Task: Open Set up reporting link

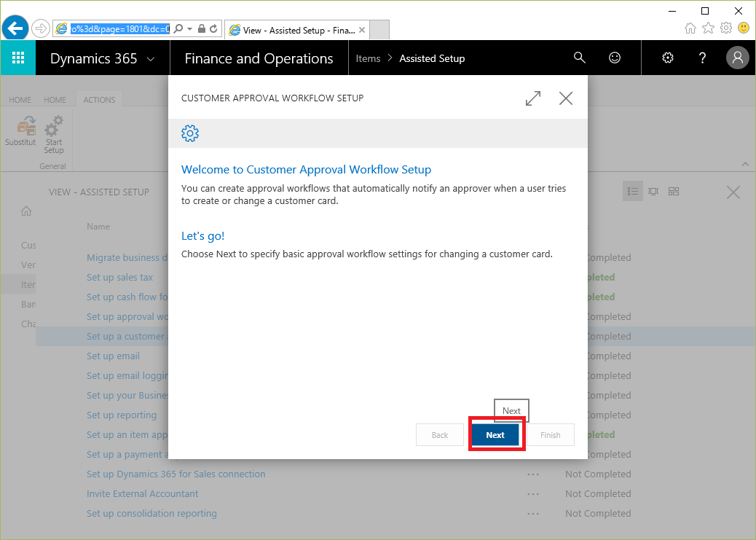Action: click(122, 415)
